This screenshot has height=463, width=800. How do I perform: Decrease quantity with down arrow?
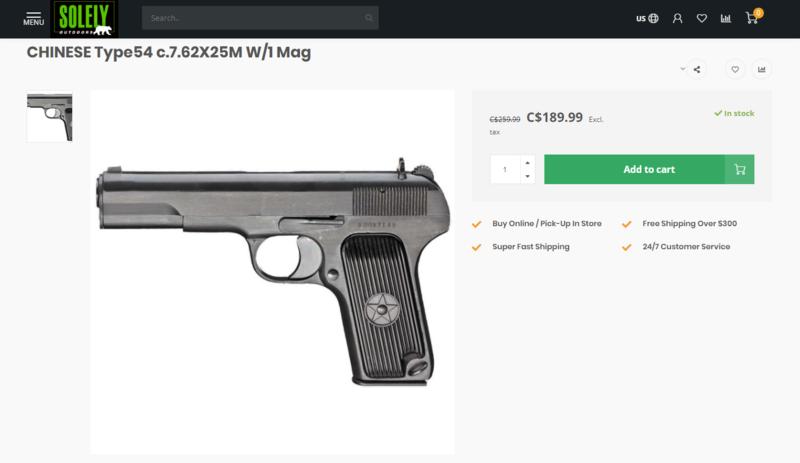(527, 176)
